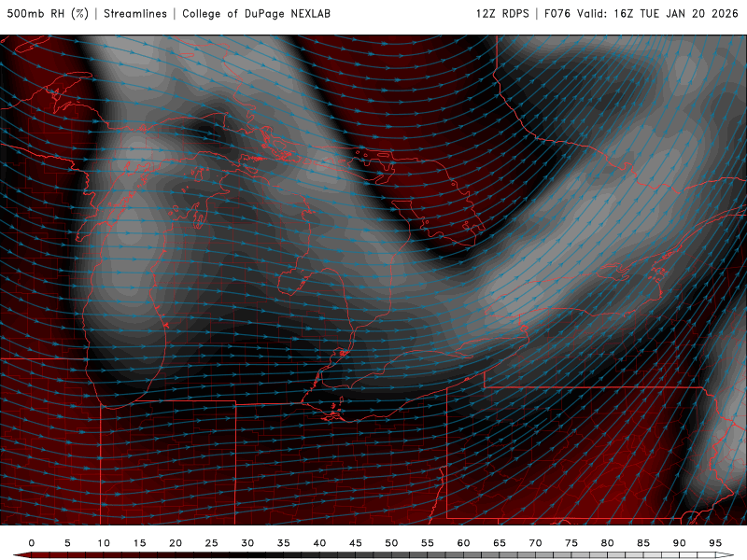The height and width of the screenshot is (560, 747).
Task: Click the '500mb RH (%)' title text
Action: pos(48,13)
